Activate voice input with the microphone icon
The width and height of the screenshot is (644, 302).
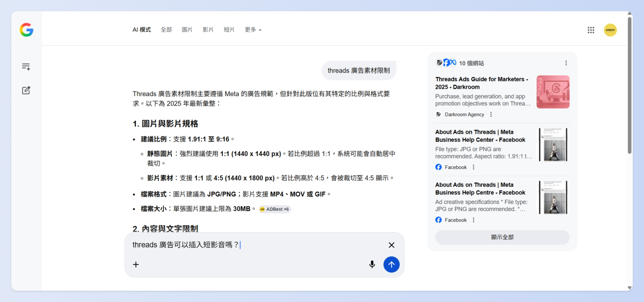point(372,264)
